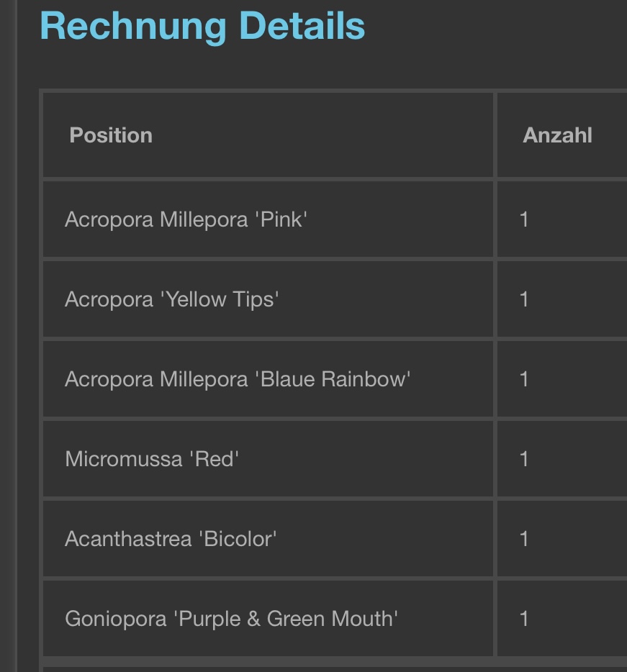Click the word 'Millepora' in the Pink row
Image resolution: width=627 pixels, height=672 pixels.
(x=202, y=219)
